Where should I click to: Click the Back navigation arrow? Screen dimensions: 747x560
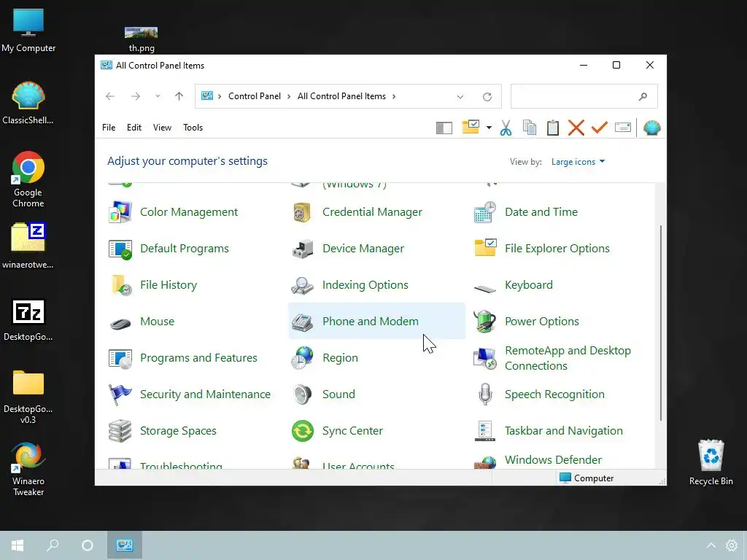coord(110,96)
